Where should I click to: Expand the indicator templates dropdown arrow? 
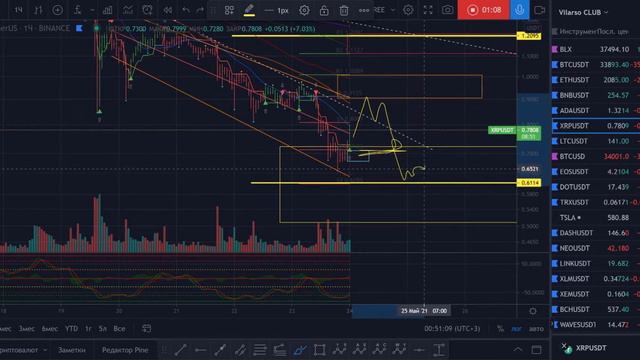point(92,10)
